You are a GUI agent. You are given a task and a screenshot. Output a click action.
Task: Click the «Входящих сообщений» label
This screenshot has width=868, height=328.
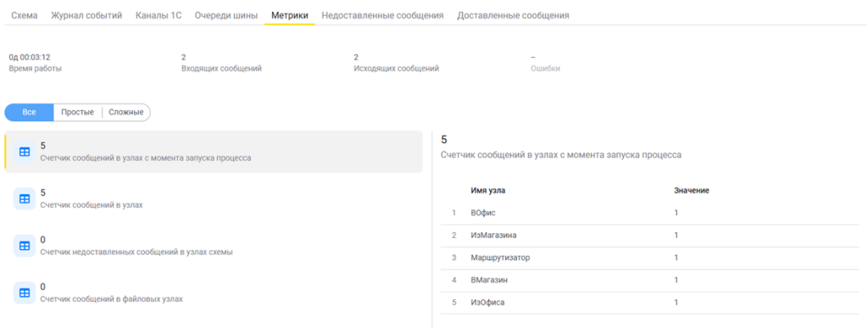click(221, 69)
